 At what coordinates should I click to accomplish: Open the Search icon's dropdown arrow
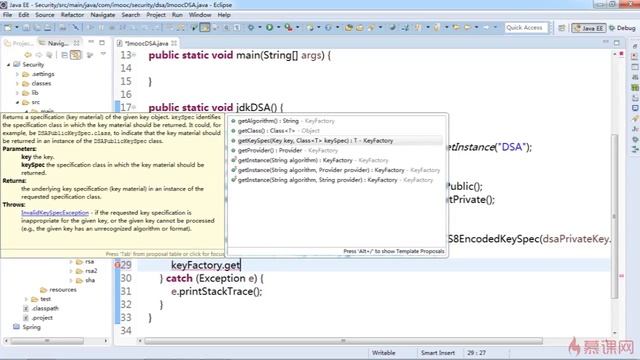coord(380,28)
